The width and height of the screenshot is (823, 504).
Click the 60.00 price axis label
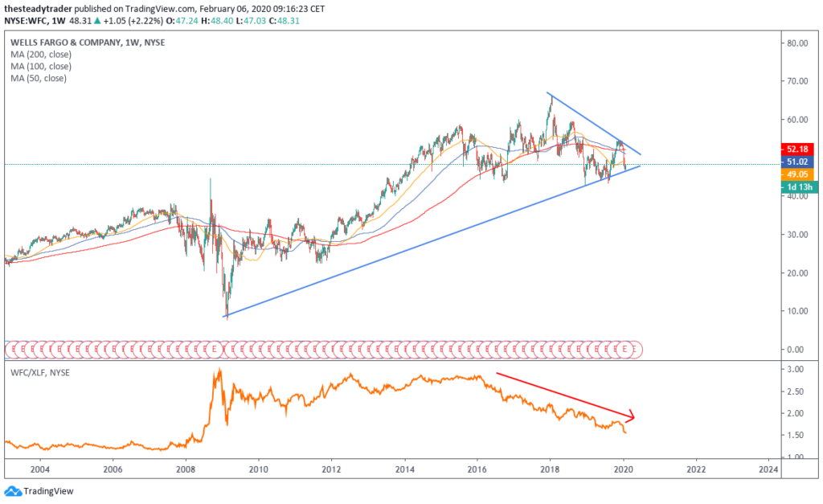(796, 120)
